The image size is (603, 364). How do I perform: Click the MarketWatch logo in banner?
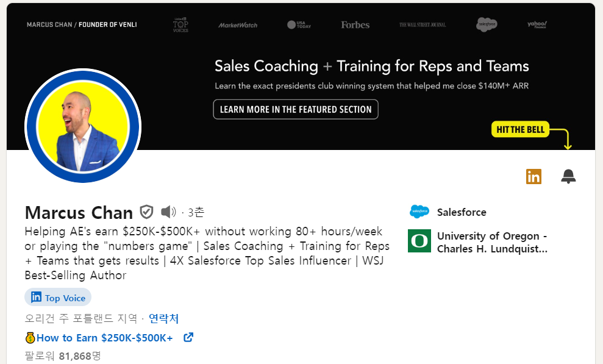click(238, 25)
